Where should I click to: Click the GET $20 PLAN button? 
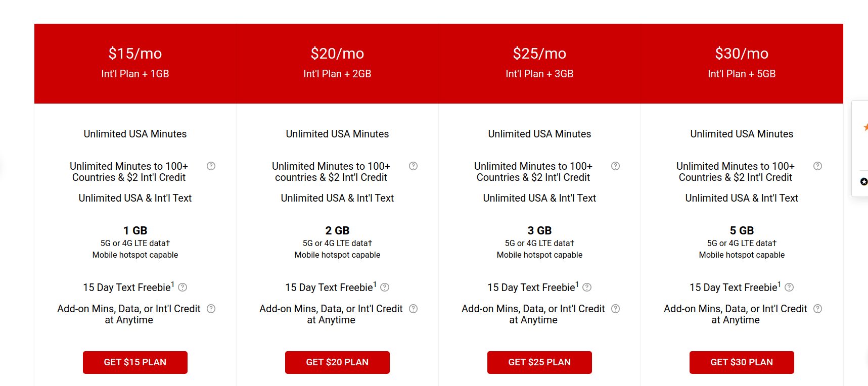tap(337, 362)
